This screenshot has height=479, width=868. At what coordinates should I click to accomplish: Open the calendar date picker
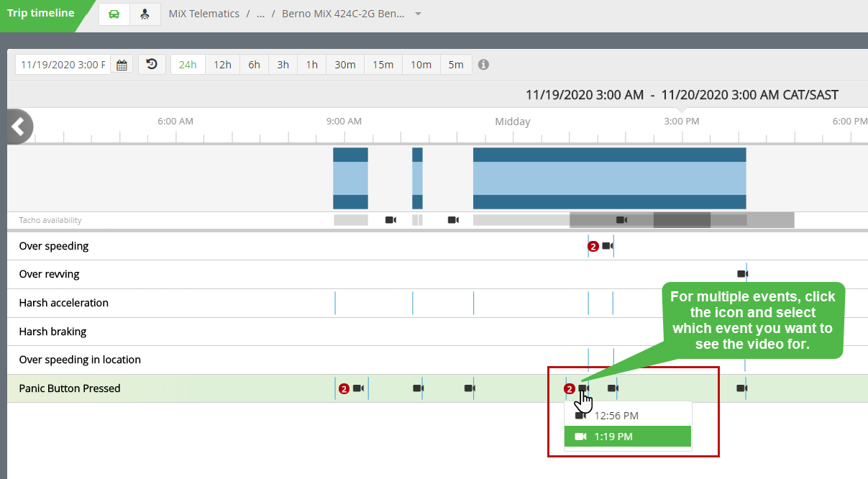pos(122,65)
